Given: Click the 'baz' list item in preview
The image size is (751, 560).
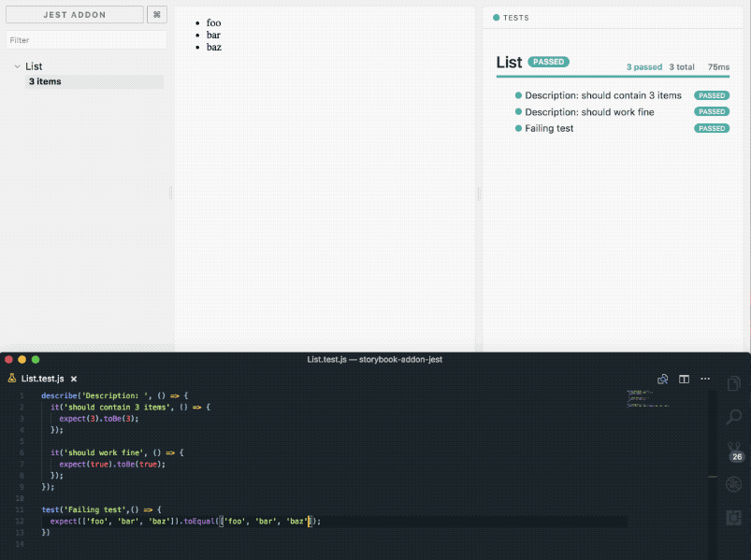Looking at the screenshot, I should 213,47.
